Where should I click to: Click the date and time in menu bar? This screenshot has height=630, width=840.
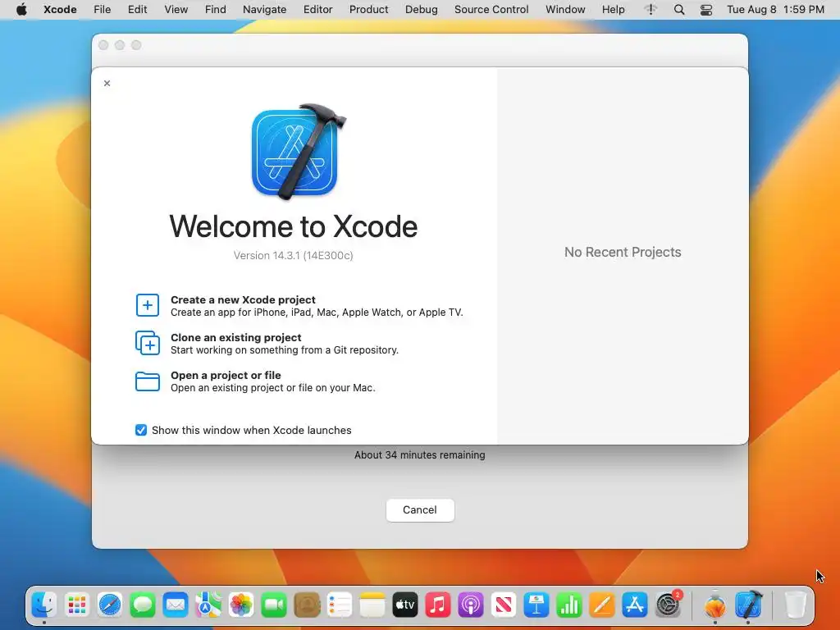pyautogui.click(x=775, y=10)
